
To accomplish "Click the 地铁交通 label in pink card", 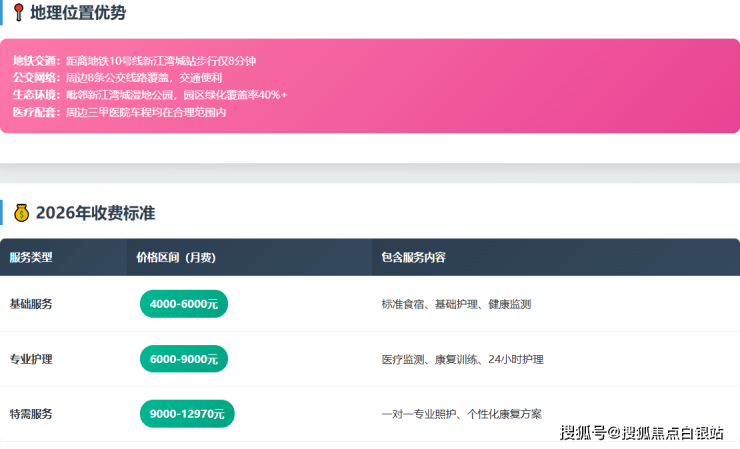I will click(x=37, y=61).
